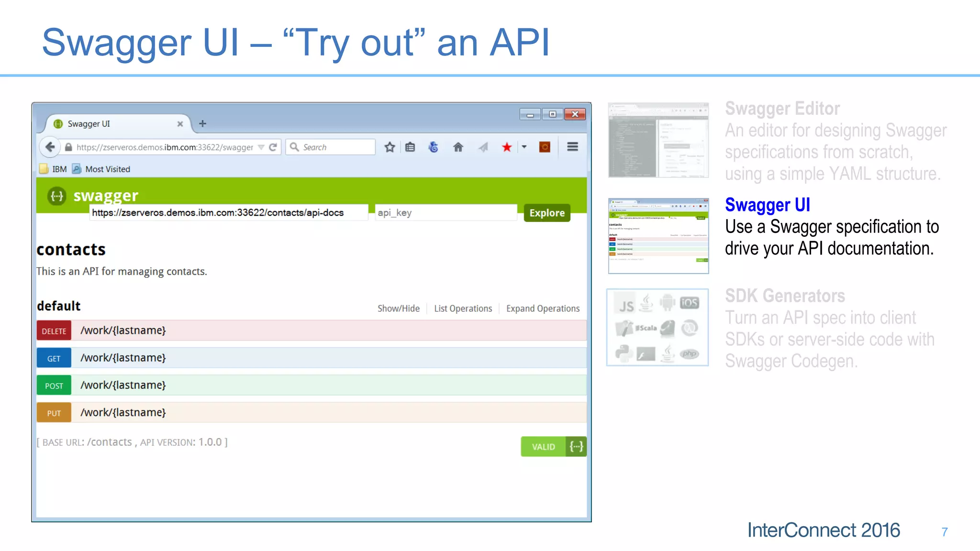Toggle the default section heading
The height and width of the screenshot is (551, 980).
pyautogui.click(x=59, y=306)
